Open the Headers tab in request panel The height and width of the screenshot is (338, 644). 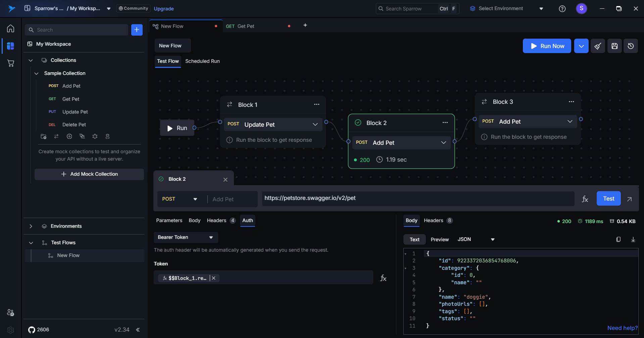[x=216, y=220]
